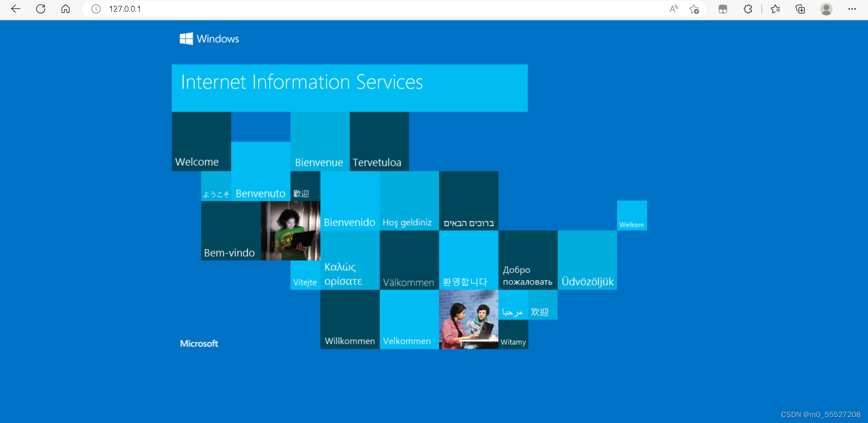This screenshot has height=423, width=868.
Task: Click the Hoş geldiniz tile
Action: (409, 201)
